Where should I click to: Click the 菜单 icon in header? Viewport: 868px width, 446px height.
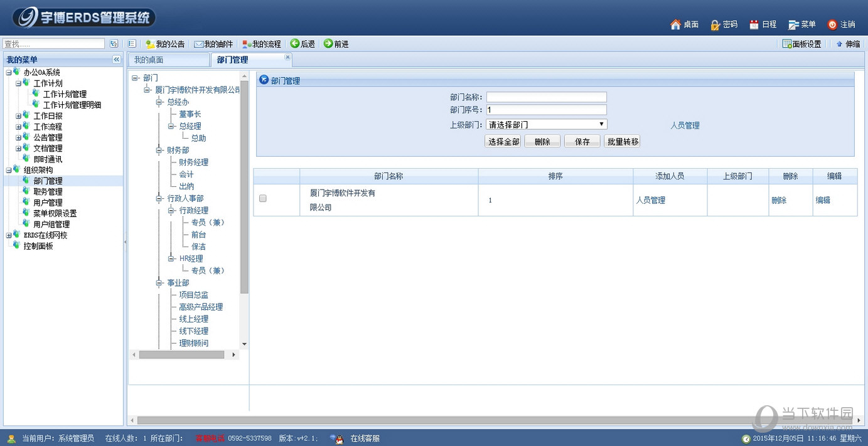pyautogui.click(x=793, y=24)
